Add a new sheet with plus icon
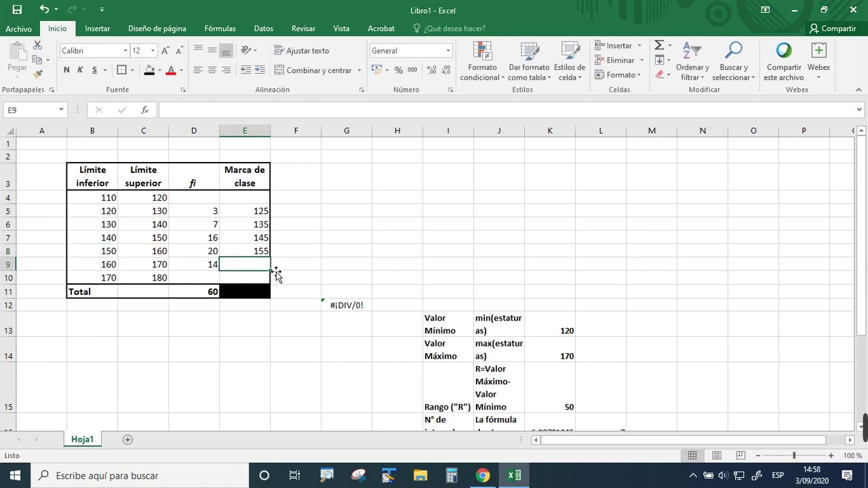868x488 pixels. 127,439
